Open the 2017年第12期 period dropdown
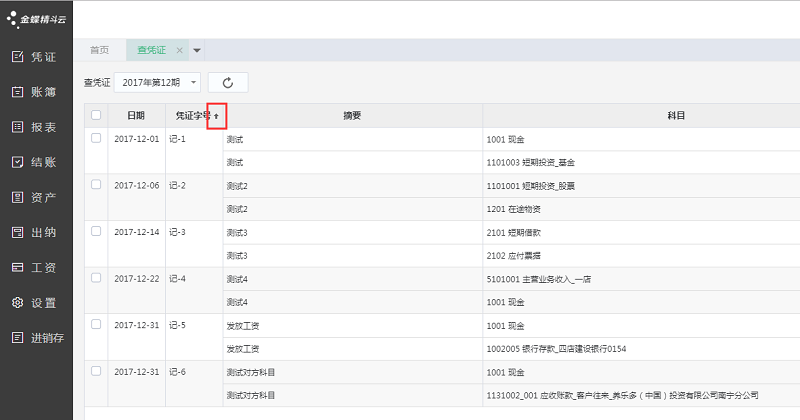The width and height of the screenshot is (800, 420). (x=158, y=83)
